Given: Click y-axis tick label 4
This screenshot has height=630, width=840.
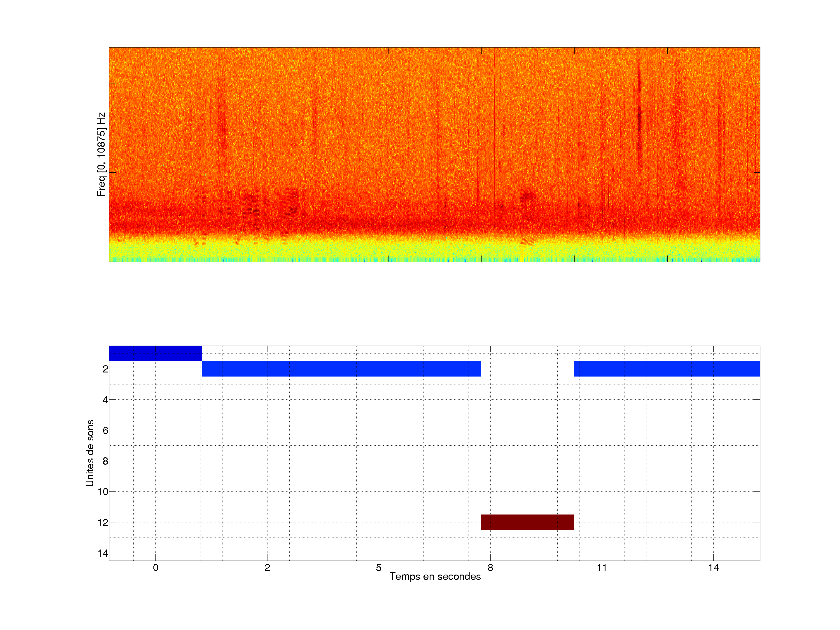Looking at the screenshot, I should pyautogui.click(x=105, y=400).
